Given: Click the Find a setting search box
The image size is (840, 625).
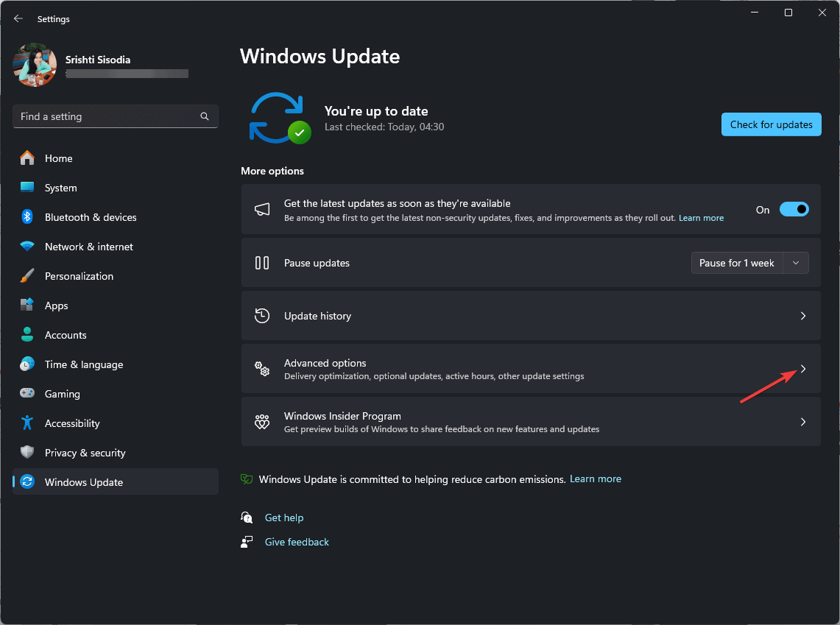Looking at the screenshot, I should point(115,116).
